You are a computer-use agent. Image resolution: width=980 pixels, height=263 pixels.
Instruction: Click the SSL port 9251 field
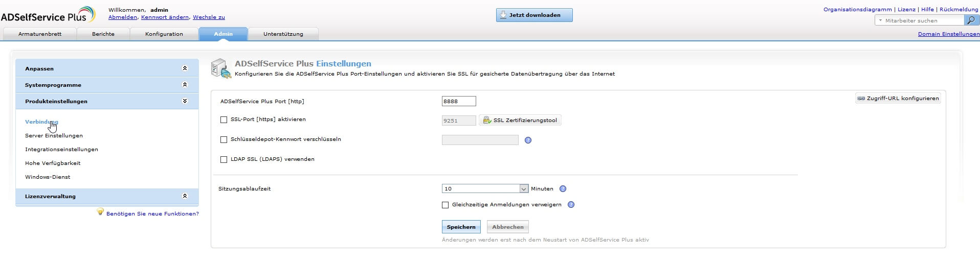point(459,121)
